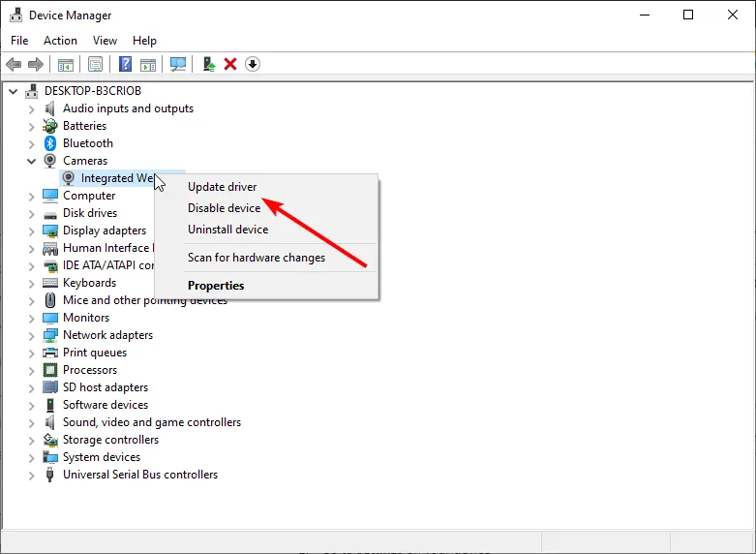Click the Update device driver toolbar icon
Viewport: 756px width, 554px height.
tap(208, 64)
